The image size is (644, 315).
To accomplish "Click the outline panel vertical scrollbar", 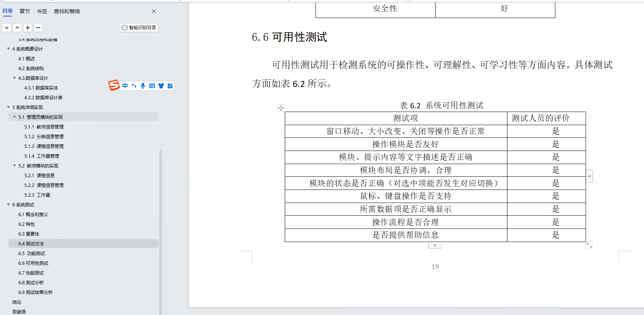I will pos(161,231).
